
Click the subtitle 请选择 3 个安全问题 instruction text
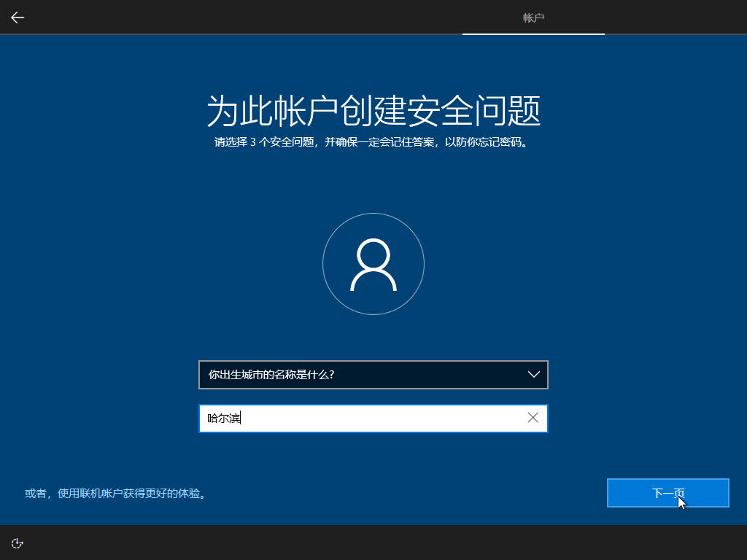pyautogui.click(x=371, y=142)
